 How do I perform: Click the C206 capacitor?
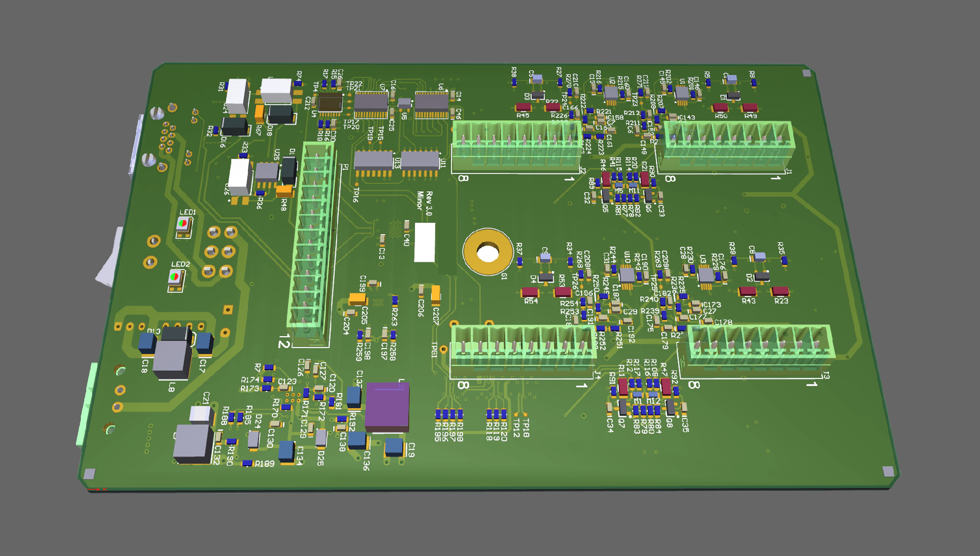pyautogui.click(x=421, y=291)
